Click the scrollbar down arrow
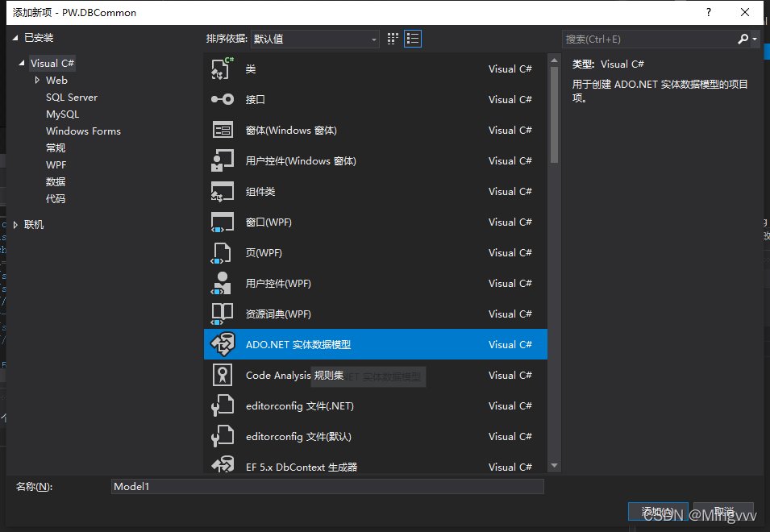The height and width of the screenshot is (532, 770). click(554, 465)
